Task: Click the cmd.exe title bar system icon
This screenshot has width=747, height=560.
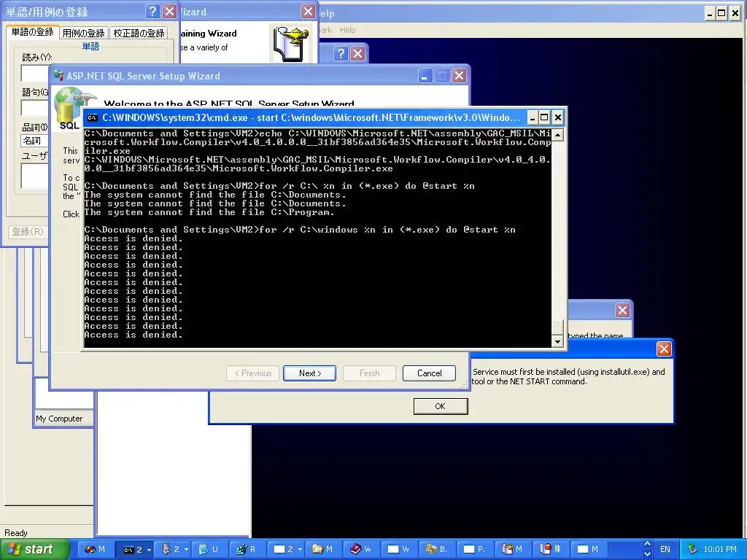Action: click(93, 117)
